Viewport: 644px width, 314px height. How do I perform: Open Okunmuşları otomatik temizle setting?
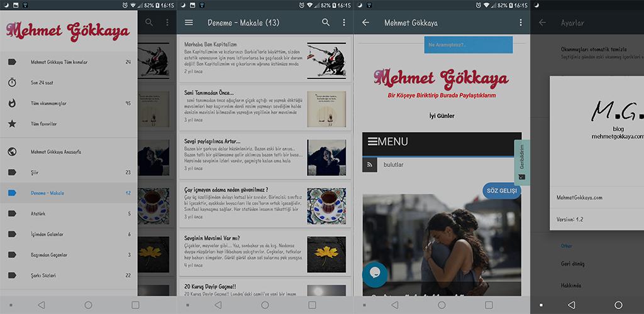click(602, 53)
